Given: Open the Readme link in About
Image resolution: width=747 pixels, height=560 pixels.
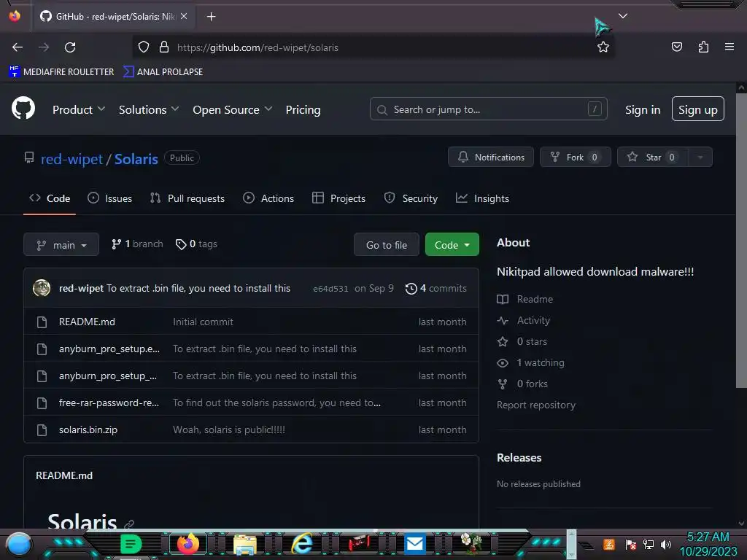Looking at the screenshot, I should [x=525, y=299].
